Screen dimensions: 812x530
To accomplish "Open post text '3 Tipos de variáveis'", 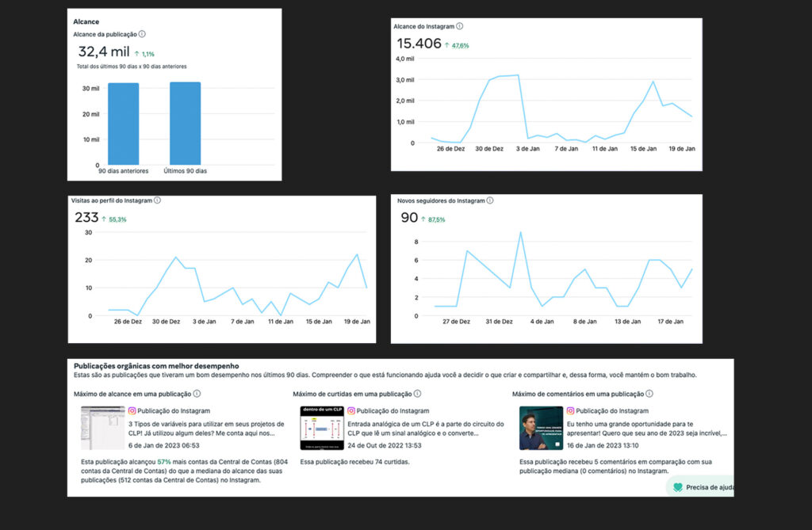I will (x=201, y=429).
